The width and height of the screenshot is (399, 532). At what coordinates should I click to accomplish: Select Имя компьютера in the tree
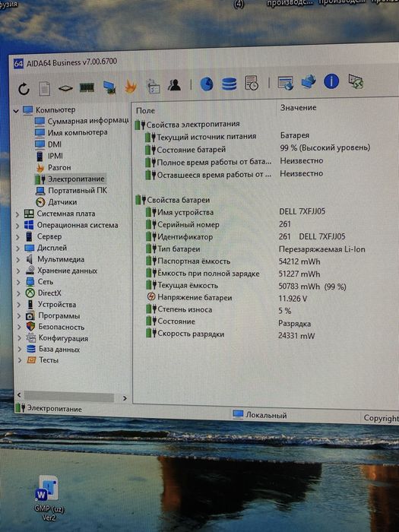71,133
